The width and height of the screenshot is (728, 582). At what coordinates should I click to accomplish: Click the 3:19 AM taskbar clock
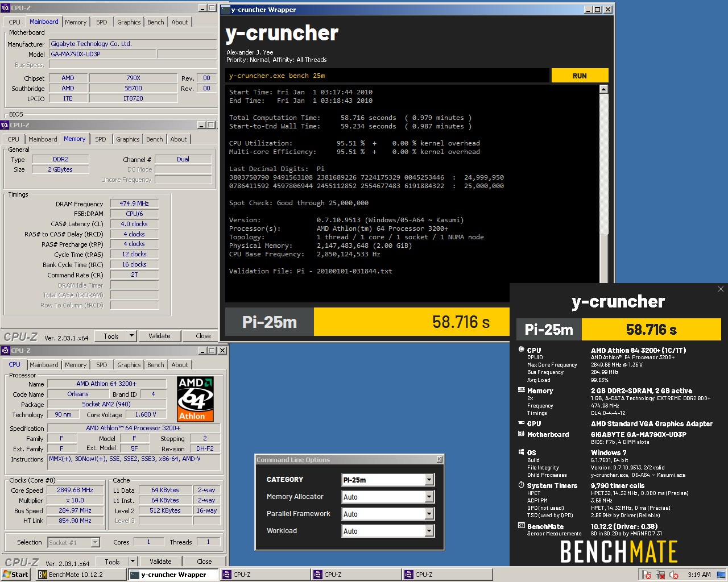coord(699,575)
